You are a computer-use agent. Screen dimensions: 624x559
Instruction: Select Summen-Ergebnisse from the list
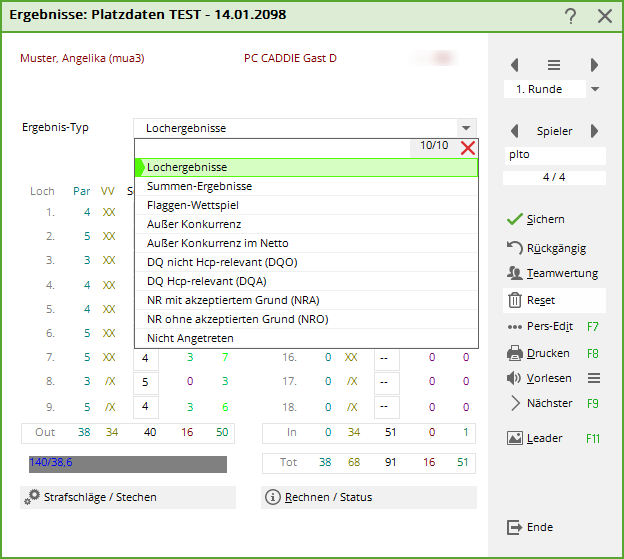pyautogui.click(x=199, y=186)
